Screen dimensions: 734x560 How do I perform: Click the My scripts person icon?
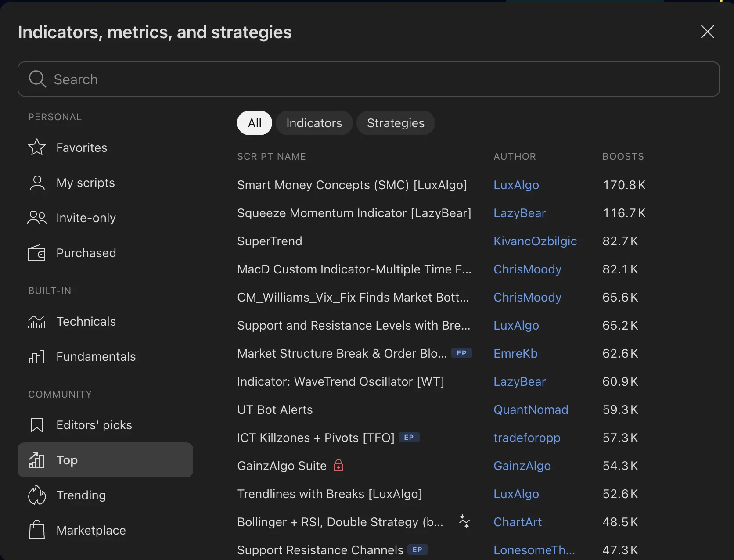pyautogui.click(x=37, y=183)
